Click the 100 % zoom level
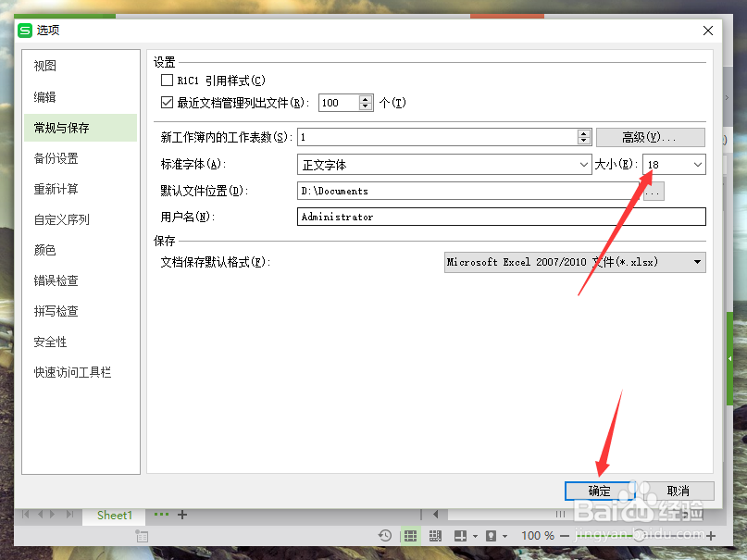747x560 pixels. click(538, 536)
